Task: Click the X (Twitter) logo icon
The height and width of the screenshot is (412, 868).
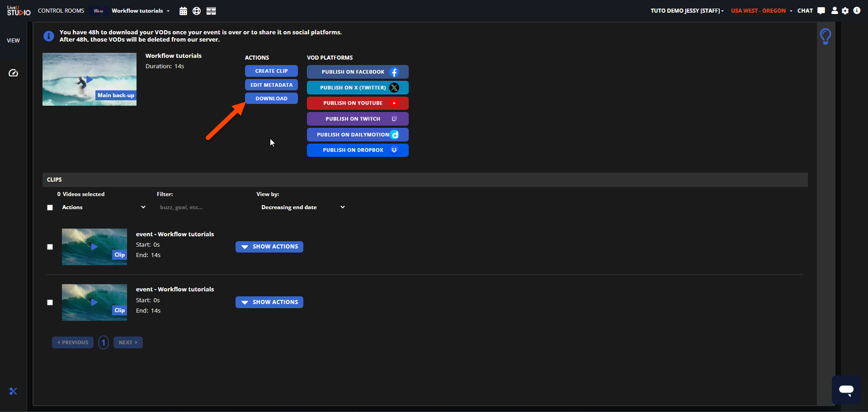Action: pos(394,88)
